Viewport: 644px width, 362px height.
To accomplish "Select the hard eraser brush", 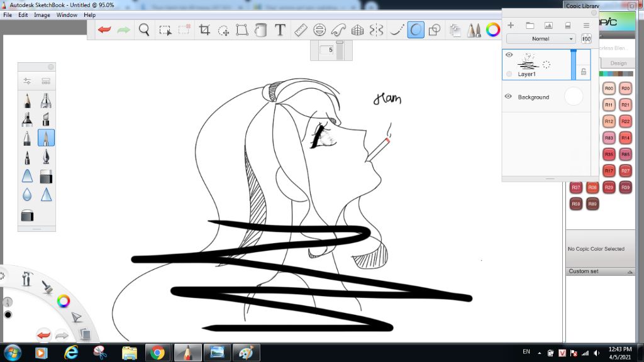I will [46, 177].
